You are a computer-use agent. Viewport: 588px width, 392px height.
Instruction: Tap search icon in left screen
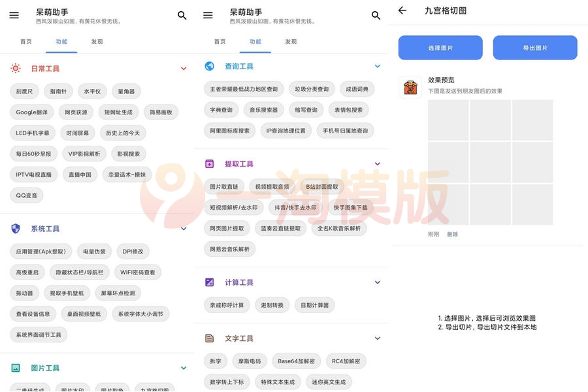(x=182, y=16)
